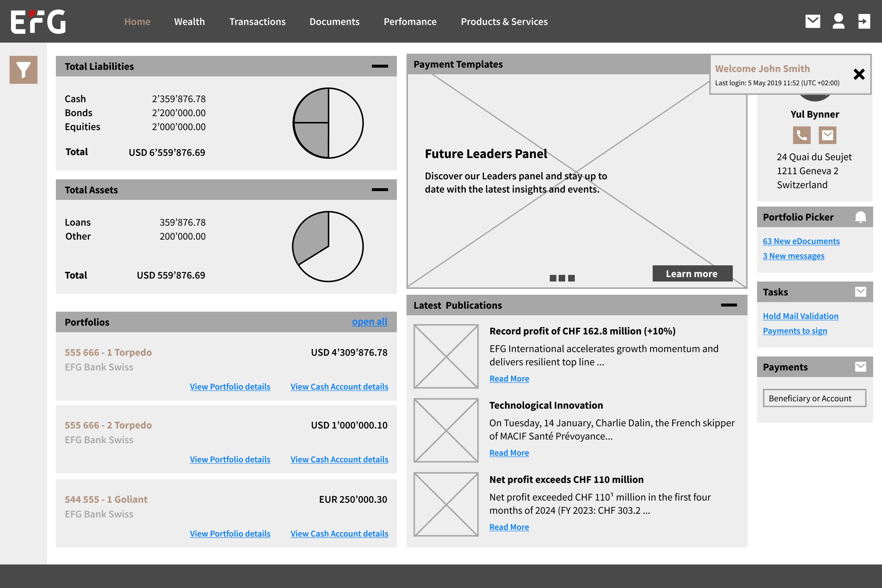Click the Beneficiary or Account input field
Viewport: 882px width, 588px height.
click(814, 398)
